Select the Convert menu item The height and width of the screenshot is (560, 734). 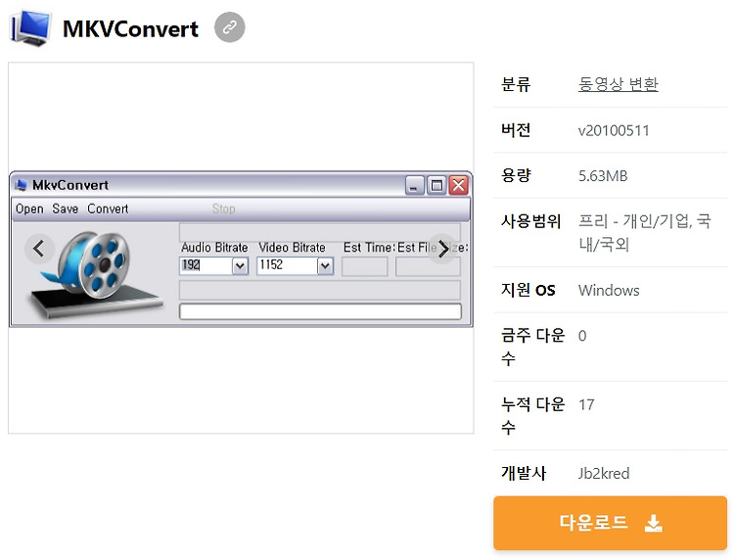108,209
